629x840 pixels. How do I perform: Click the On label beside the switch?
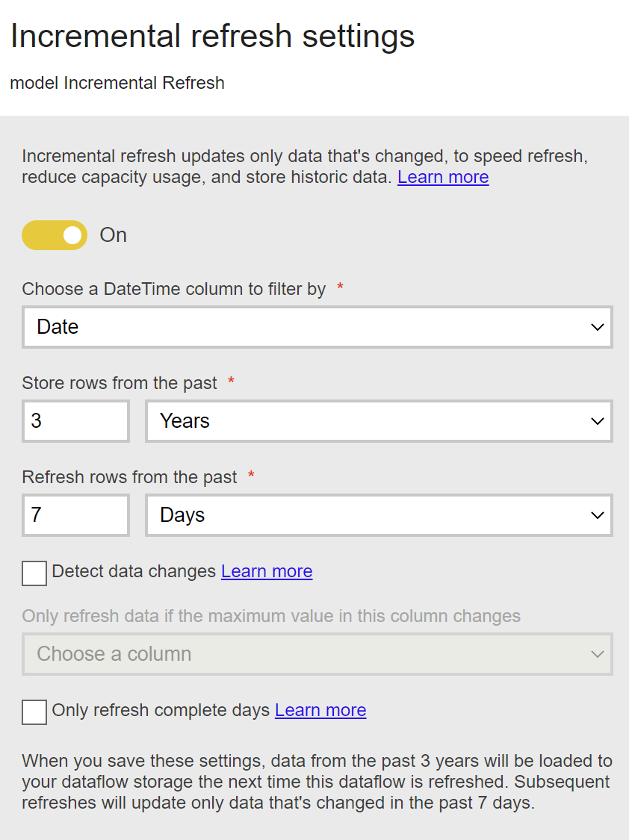click(114, 235)
